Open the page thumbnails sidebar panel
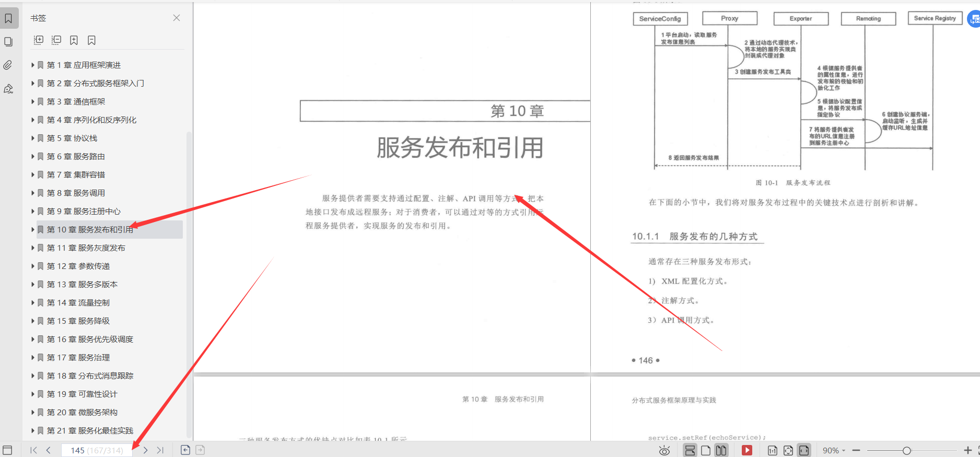The image size is (980, 457). click(8, 42)
